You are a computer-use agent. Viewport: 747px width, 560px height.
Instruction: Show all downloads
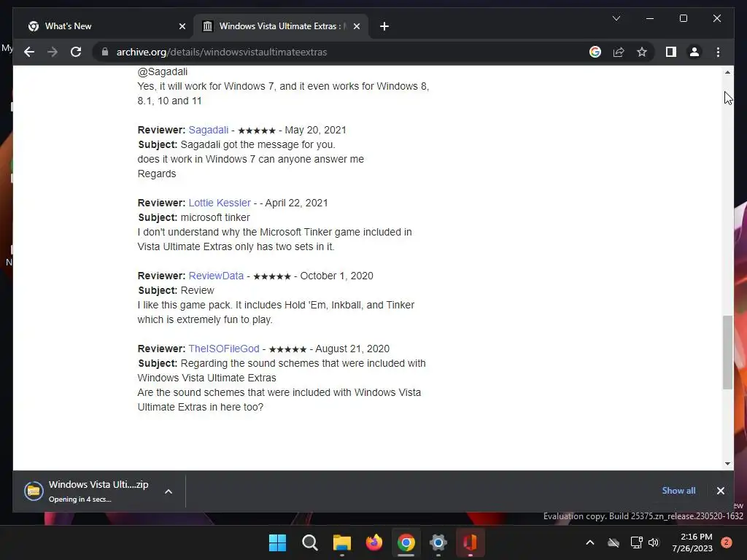click(678, 491)
